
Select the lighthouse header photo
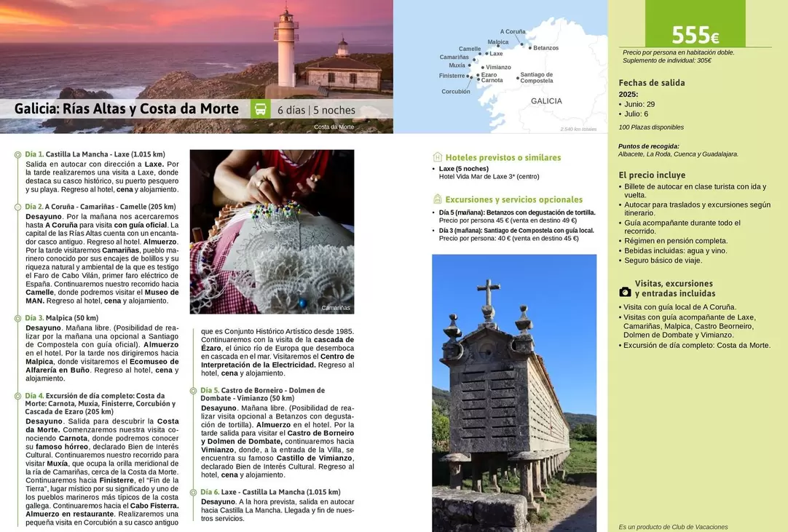(197, 66)
